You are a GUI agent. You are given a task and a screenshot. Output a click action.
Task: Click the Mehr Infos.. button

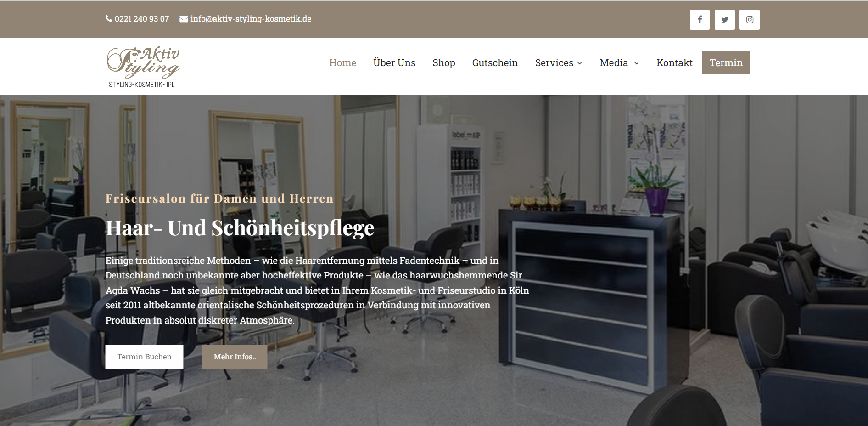[235, 357]
